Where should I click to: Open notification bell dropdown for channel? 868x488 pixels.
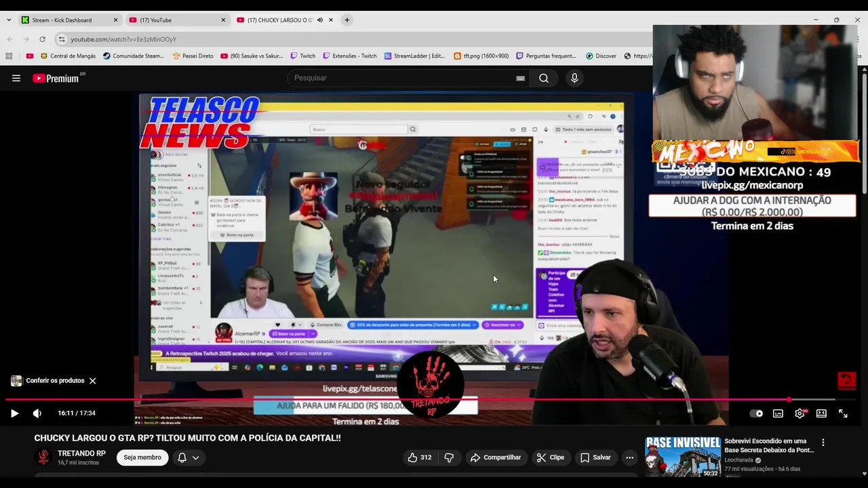point(189,457)
